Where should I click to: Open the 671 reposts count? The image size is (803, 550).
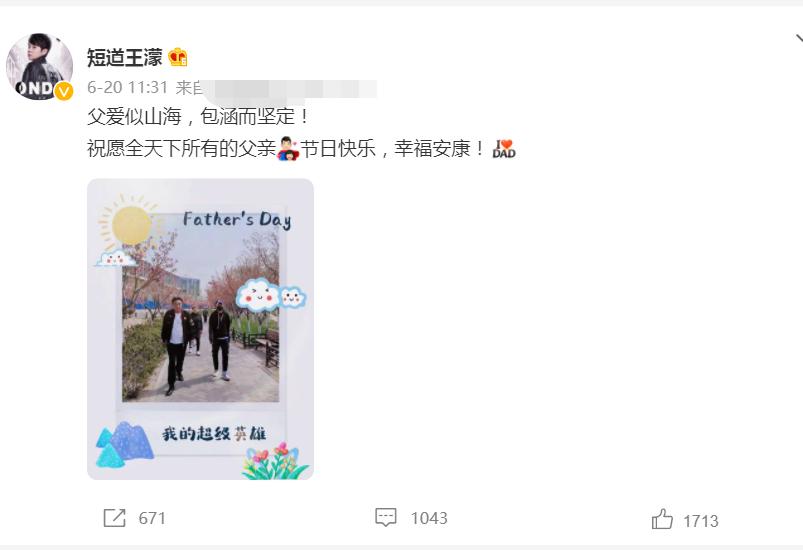pos(152,518)
